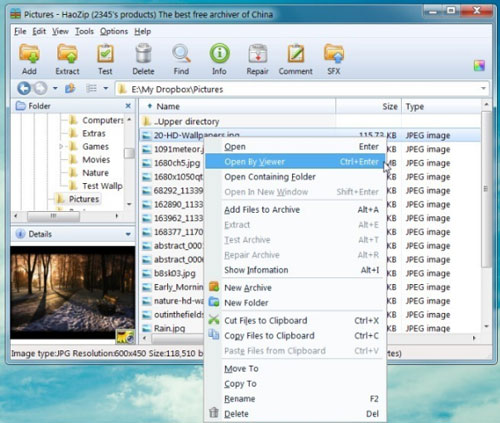
Task: Click the view mode list icon
Action: [x=91, y=88]
